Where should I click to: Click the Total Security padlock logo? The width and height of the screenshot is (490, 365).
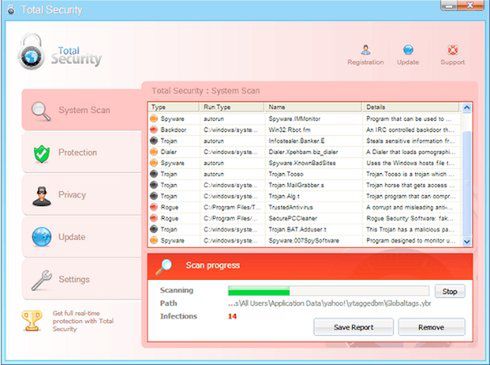(31, 52)
